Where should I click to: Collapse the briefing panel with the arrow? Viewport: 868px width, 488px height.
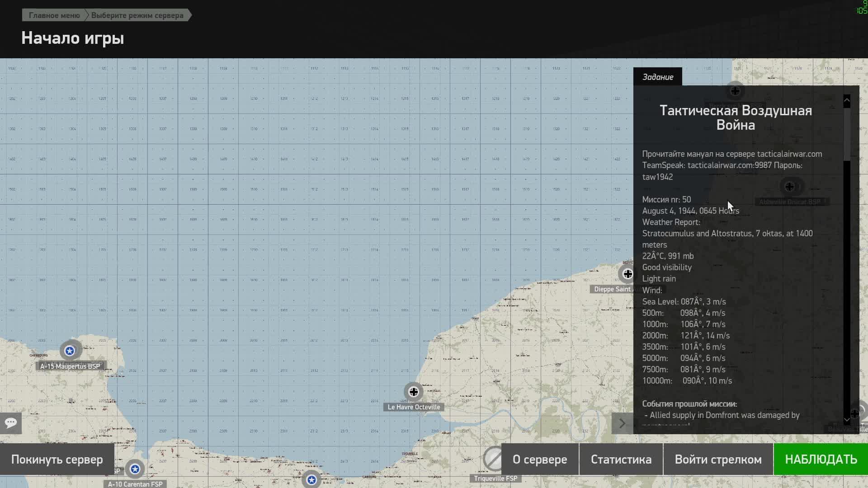coord(622,423)
